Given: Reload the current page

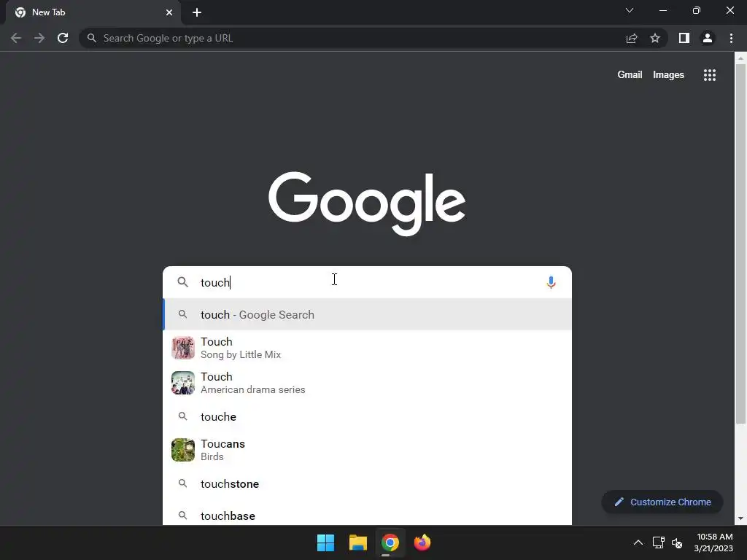Looking at the screenshot, I should [x=63, y=38].
